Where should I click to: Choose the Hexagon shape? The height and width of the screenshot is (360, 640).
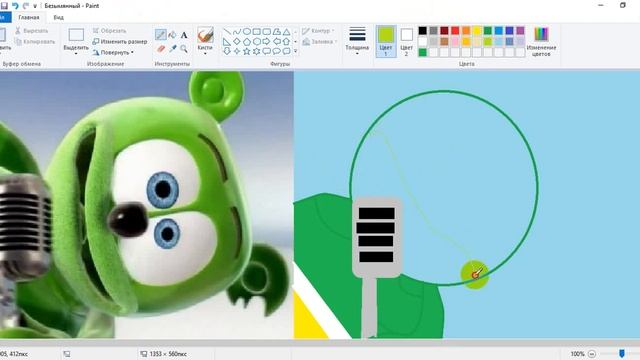[x=257, y=42]
